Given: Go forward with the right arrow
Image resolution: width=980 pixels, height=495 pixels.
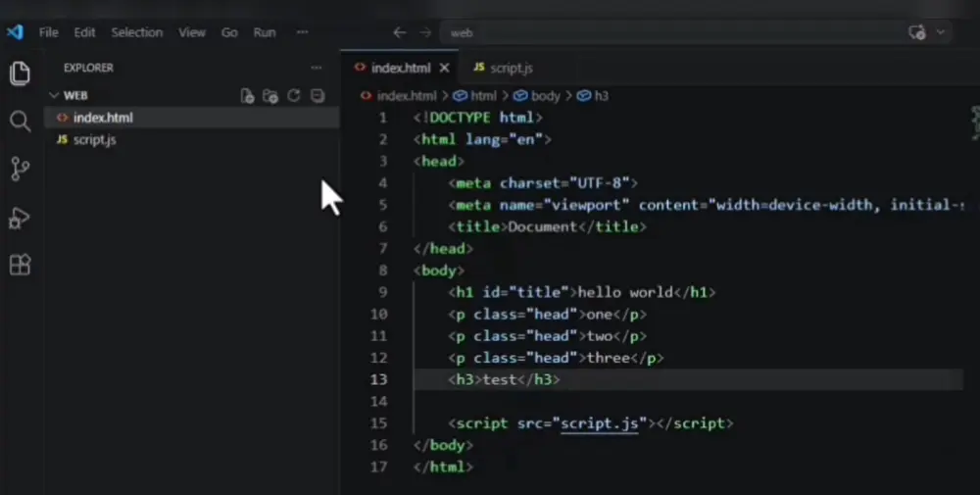Looking at the screenshot, I should 425,32.
